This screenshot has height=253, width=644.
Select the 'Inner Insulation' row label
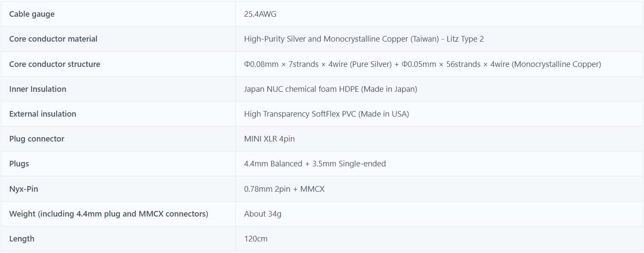tap(38, 89)
